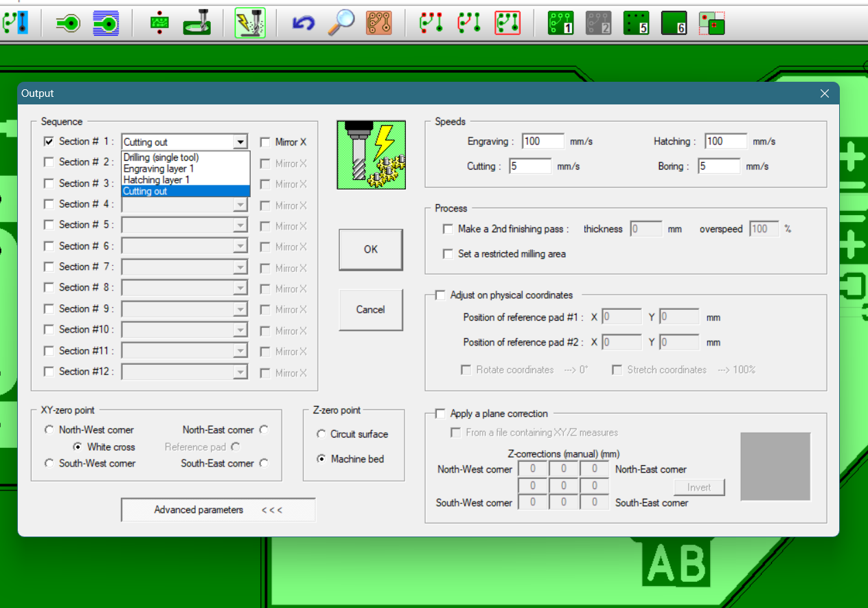Image resolution: width=868 pixels, height=608 pixels.
Task: Select layer 1 toolbar icon
Action: [x=560, y=23]
